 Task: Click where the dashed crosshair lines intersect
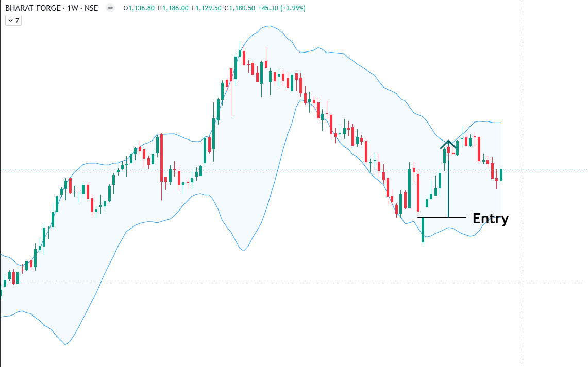tap(523, 281)
